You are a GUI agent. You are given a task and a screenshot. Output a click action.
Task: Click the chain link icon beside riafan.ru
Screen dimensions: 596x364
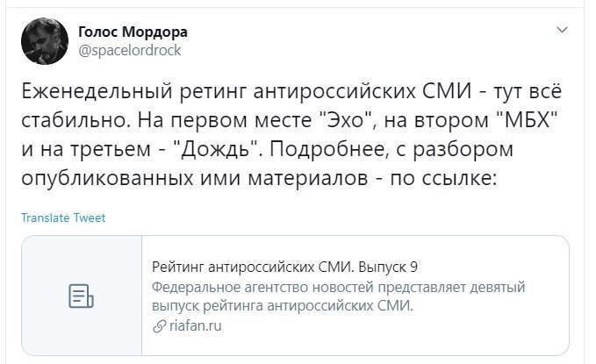pos(159,326)
